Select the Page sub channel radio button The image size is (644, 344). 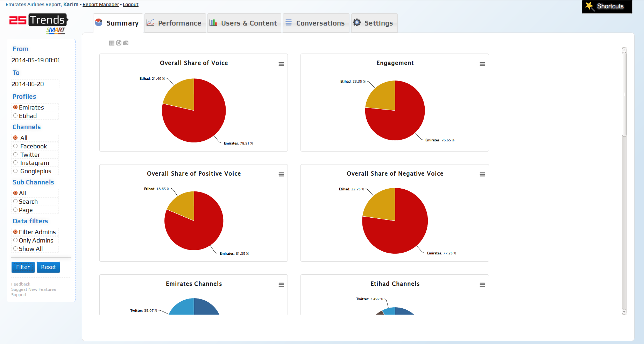tap(15, 210)
